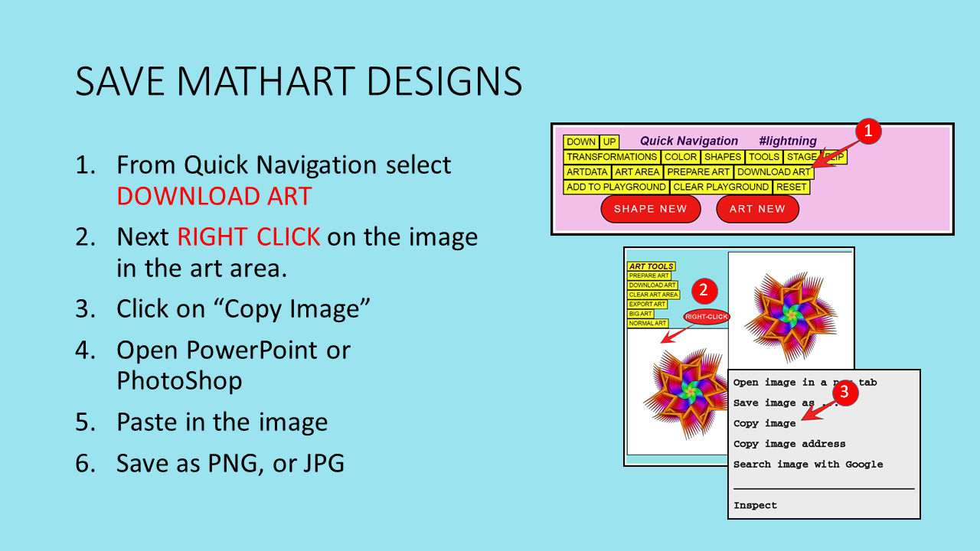Select DOWNLOAD ART in Quick Navigation
Image resolution: width=980 pixels, height=551 pixels.
[773, 172]
